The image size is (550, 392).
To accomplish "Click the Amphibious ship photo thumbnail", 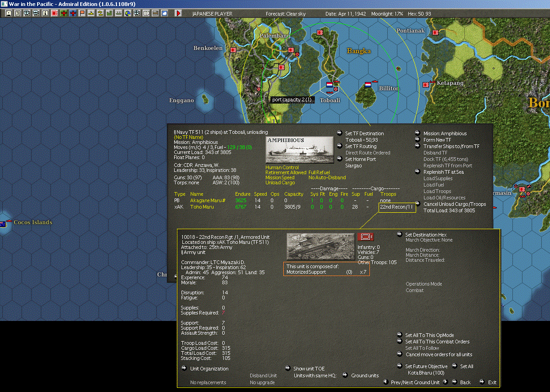I will pos(300,149).
